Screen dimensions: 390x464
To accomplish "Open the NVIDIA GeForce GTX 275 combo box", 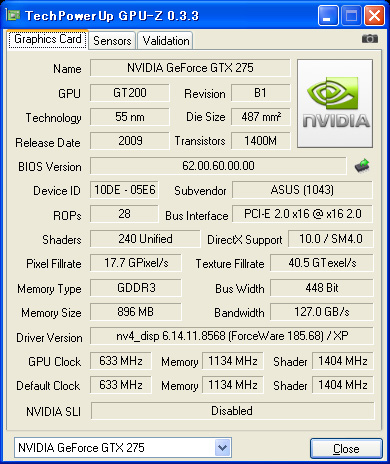I will [x=123, y=448].
